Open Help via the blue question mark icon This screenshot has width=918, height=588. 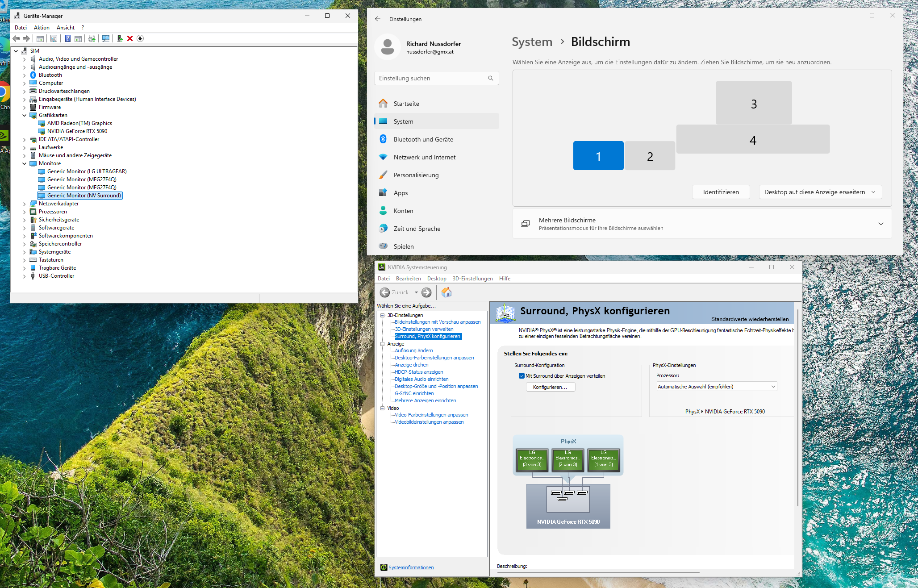coord(67,38)
